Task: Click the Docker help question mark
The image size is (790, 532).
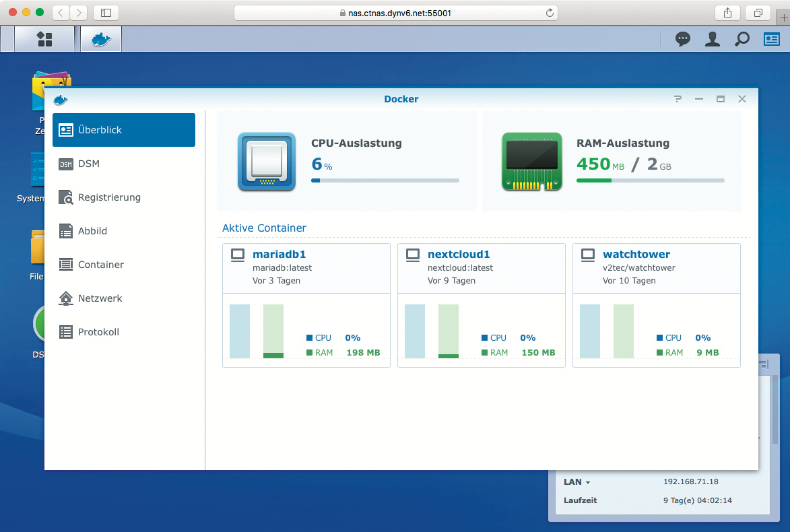Action: [x=678, y=99]
